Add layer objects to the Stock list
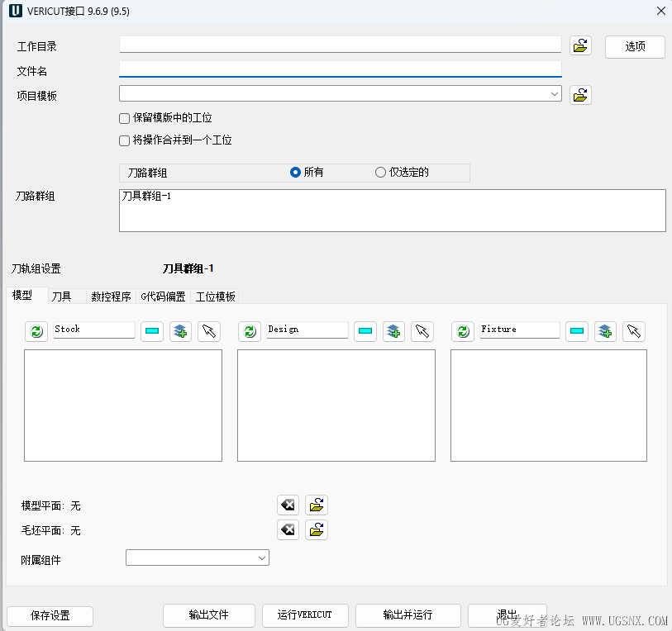 (x=180, y=331)
